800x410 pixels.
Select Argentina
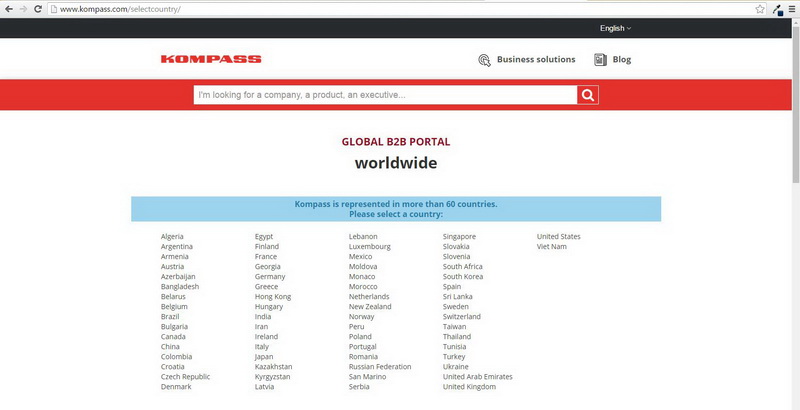(x=177, y=246)
